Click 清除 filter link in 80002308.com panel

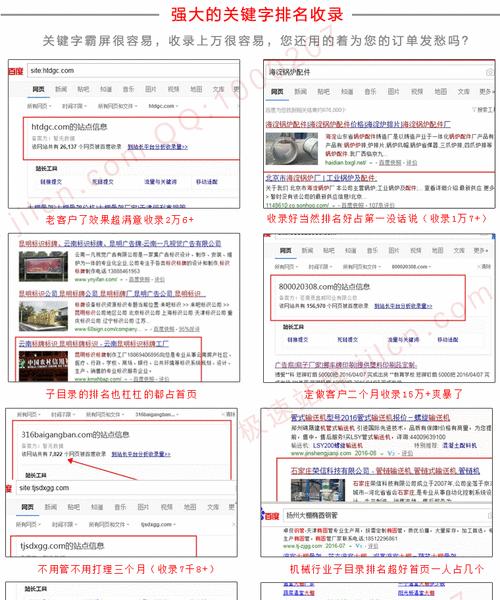tap(484, 266)
